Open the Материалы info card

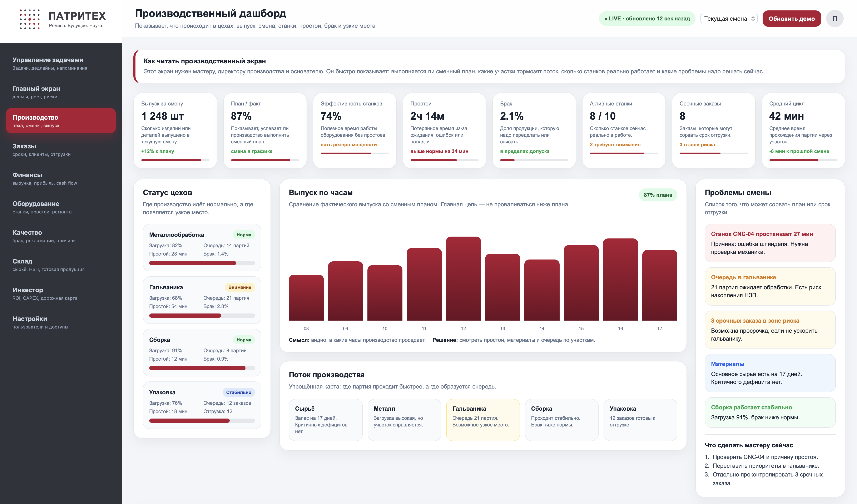pyautogui.click(x=770, y=373)
